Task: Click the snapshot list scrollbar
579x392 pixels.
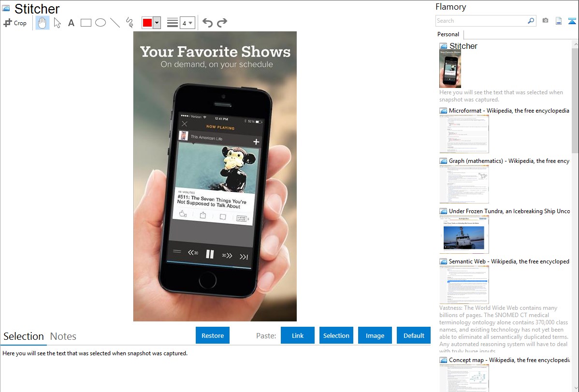Action: coord(575,100)
